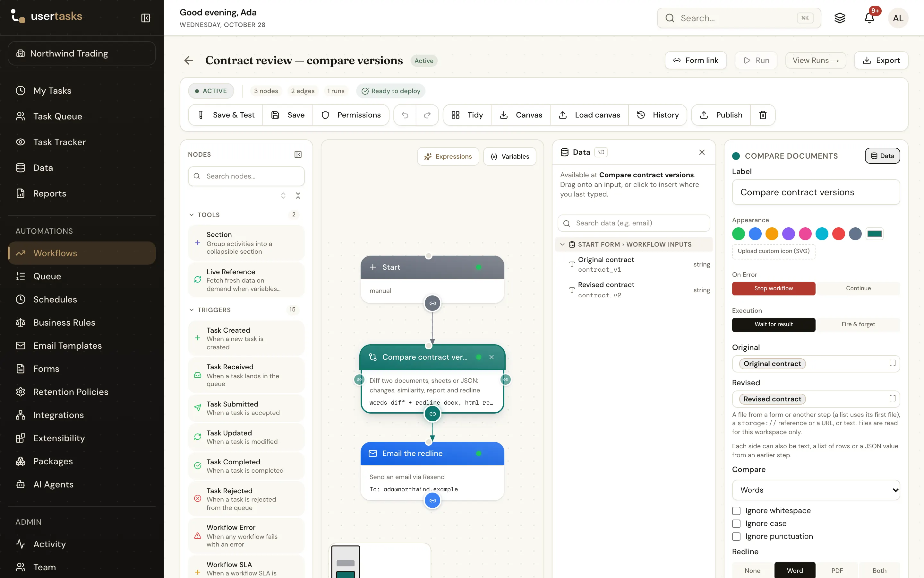
Task: Open the AL user avatar menu
Action: point(898,18)
